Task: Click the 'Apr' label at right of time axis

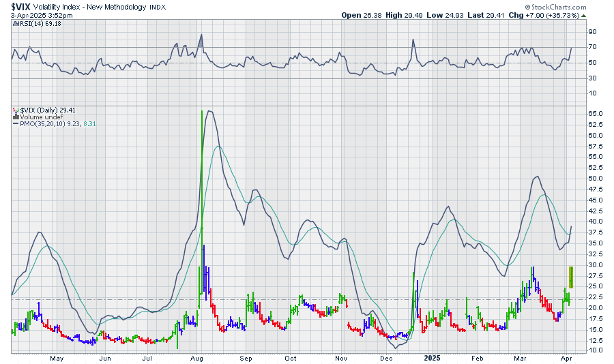Action: tap(567, 358)
